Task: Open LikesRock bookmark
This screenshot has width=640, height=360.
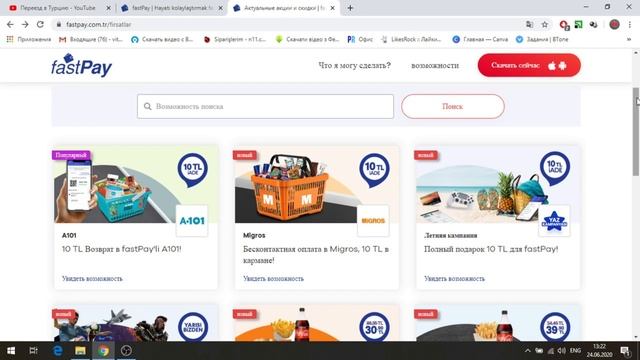Action: tap(411, 39)
